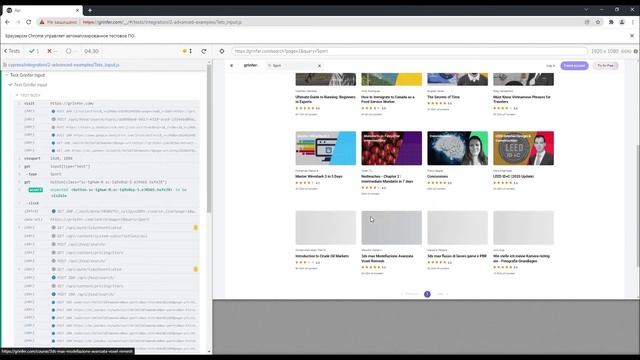Open the Grinfer hamburger menu icon
Viewport: 640px width, 360px height.
(x=231, y=65)
